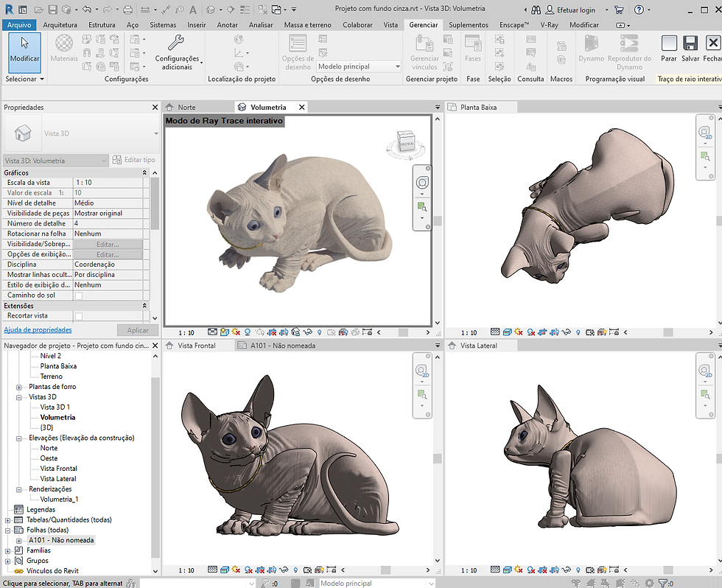Click zoom region icon in Vista Lateral view
Image resolution: width=722 pixels, height=588 pixels.
(704, 395)
